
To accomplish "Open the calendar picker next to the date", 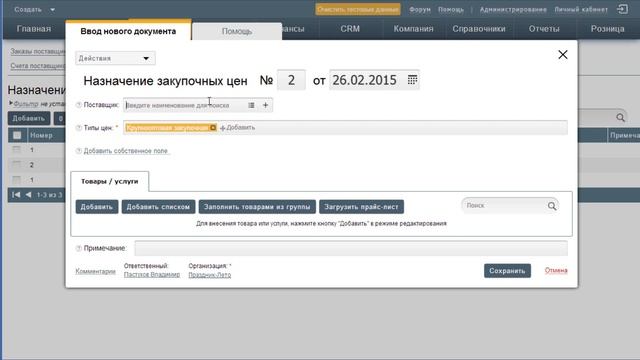I will click(412, 80).
